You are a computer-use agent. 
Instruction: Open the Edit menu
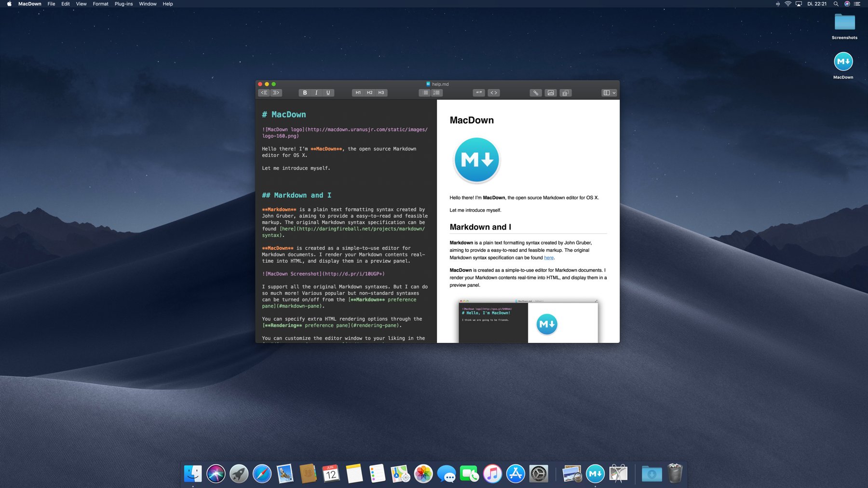(66, 4)
